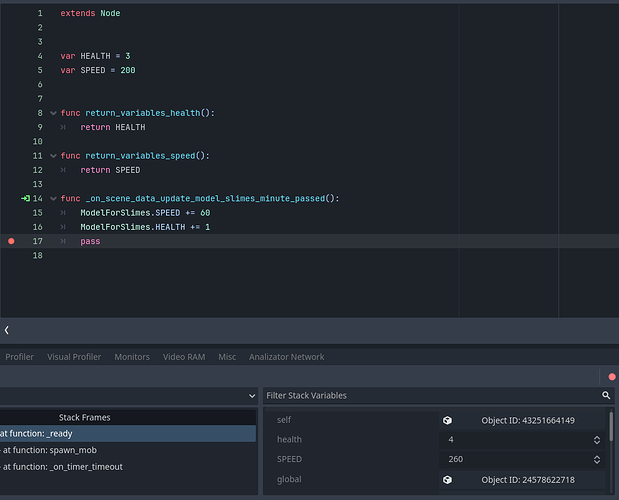The height and width of the screenshot is (500, 619).
Task: Click the search magnifier in the filter field
Action: [x=606, y=395]
